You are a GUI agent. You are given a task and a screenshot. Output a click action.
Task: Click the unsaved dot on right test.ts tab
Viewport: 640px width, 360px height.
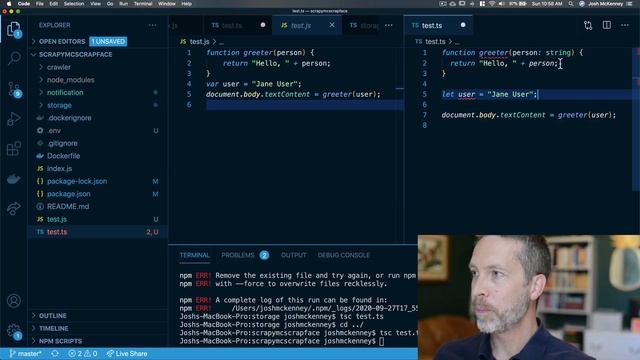click(463, 25)
